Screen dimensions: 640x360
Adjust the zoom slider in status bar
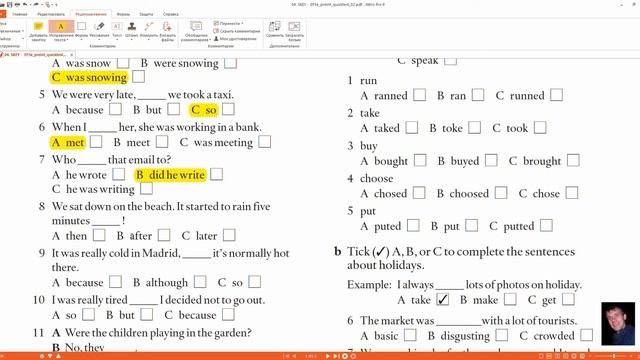pyautogui.click(x=613, y=356)
